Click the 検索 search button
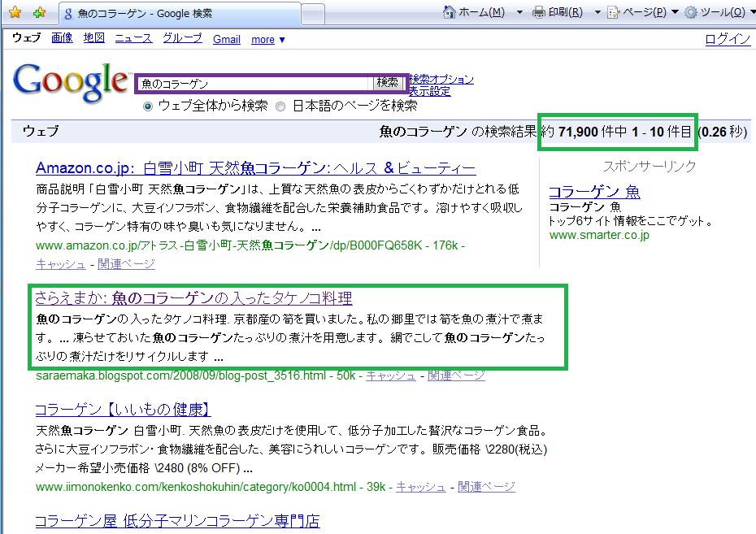Screen dimensions: 756x534 [388, 82]
